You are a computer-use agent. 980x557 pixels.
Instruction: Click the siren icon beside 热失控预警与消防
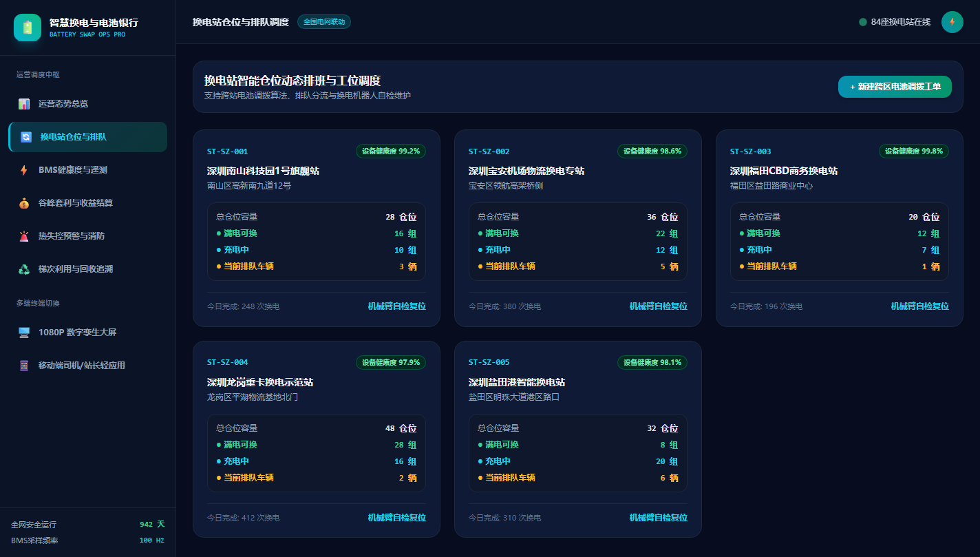pos(24,236)
